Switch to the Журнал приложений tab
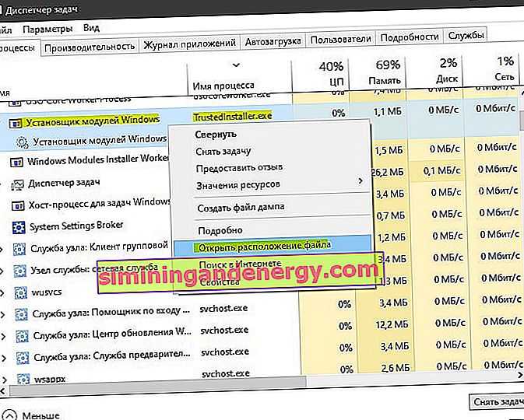 click(189, 44)
